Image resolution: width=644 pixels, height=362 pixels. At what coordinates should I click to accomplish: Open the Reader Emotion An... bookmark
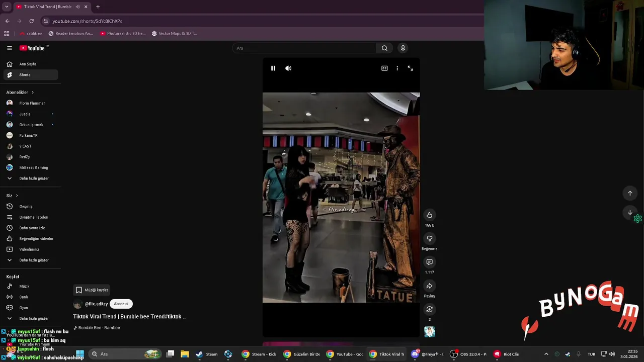[x=70, y=34]
